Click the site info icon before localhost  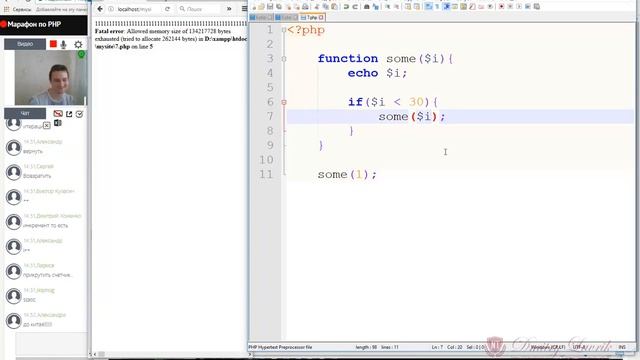(x=111, y=9)
